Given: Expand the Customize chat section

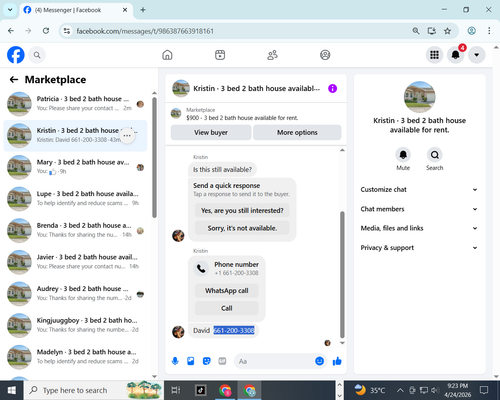Looking at the screenshot, I should pyautogui.click(x=419, y=190).
